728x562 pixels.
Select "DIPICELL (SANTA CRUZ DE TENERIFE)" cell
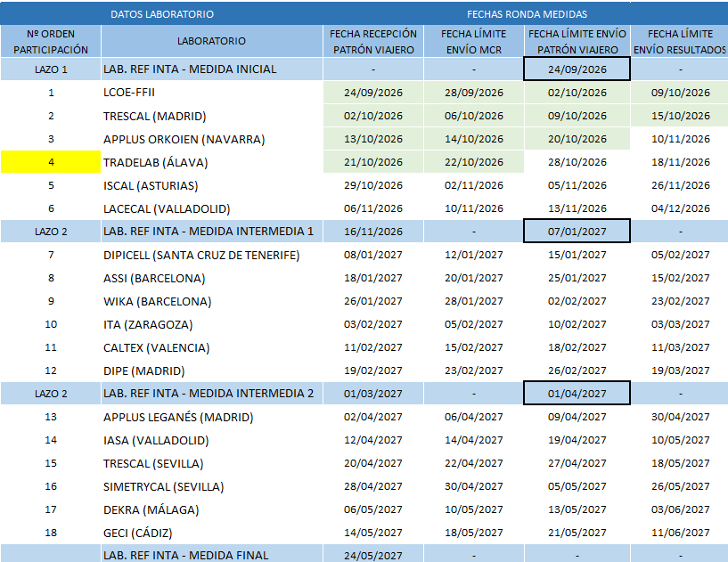[x=212, y=255]
